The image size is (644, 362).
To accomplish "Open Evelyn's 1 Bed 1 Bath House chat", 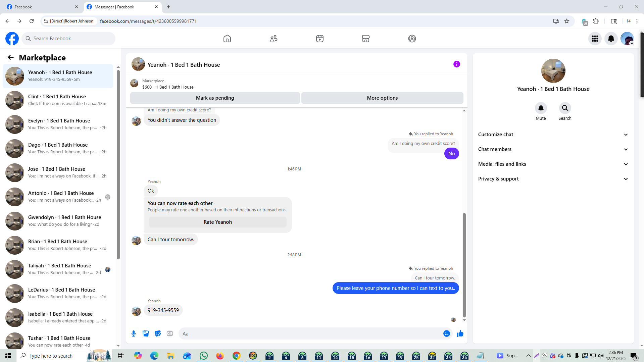I will click(58, 124).
